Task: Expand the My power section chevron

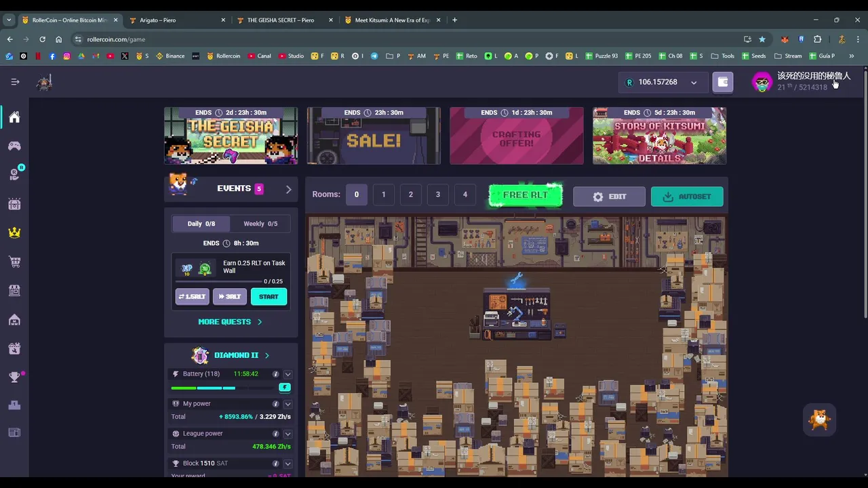Action: 288,404
